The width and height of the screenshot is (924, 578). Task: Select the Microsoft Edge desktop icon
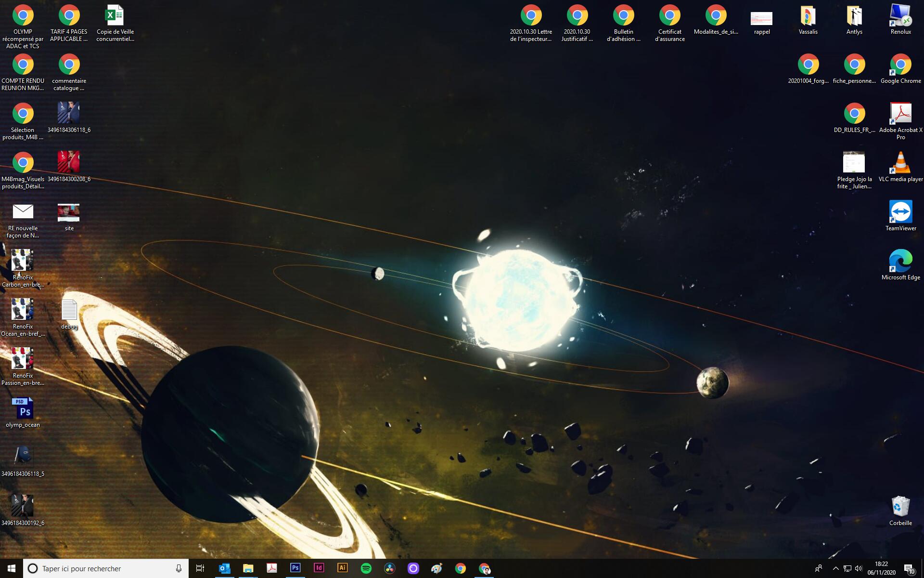point(900,261)
